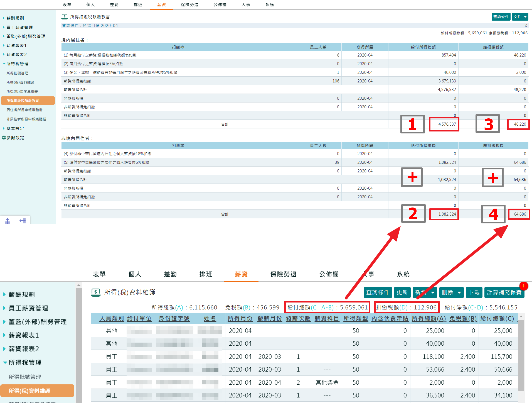Select 所得批號管理 in the sidebar
The image size is (532, 410).
point(17,73)
